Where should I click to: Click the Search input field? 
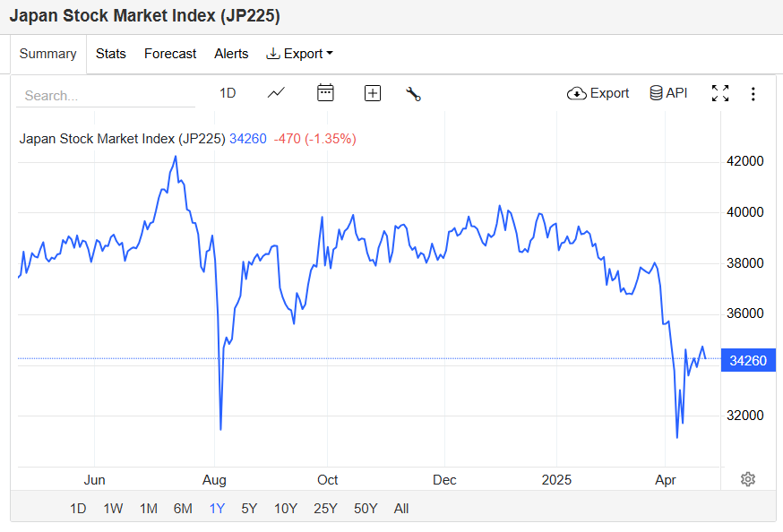click(x=106, y=95)
